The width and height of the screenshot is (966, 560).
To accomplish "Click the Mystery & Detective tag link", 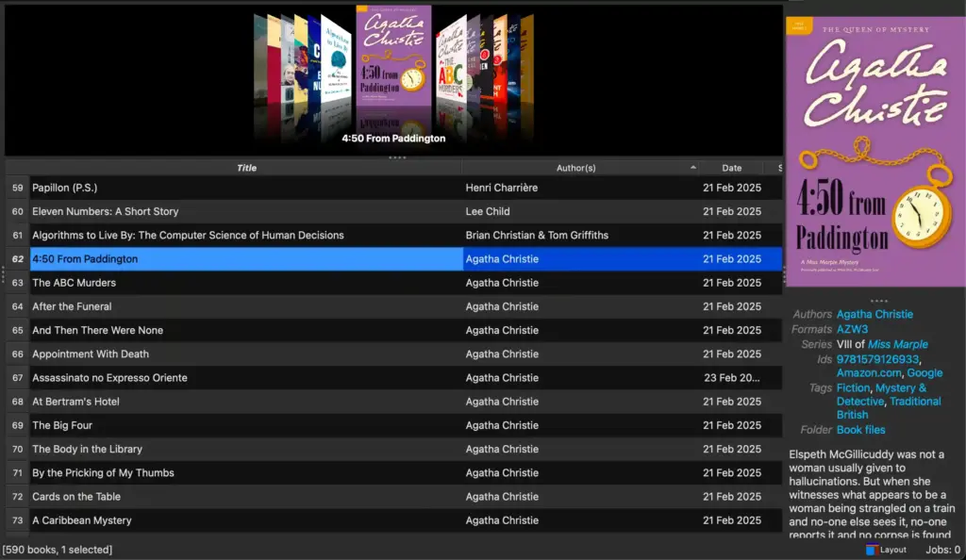I will coord(881,394).
